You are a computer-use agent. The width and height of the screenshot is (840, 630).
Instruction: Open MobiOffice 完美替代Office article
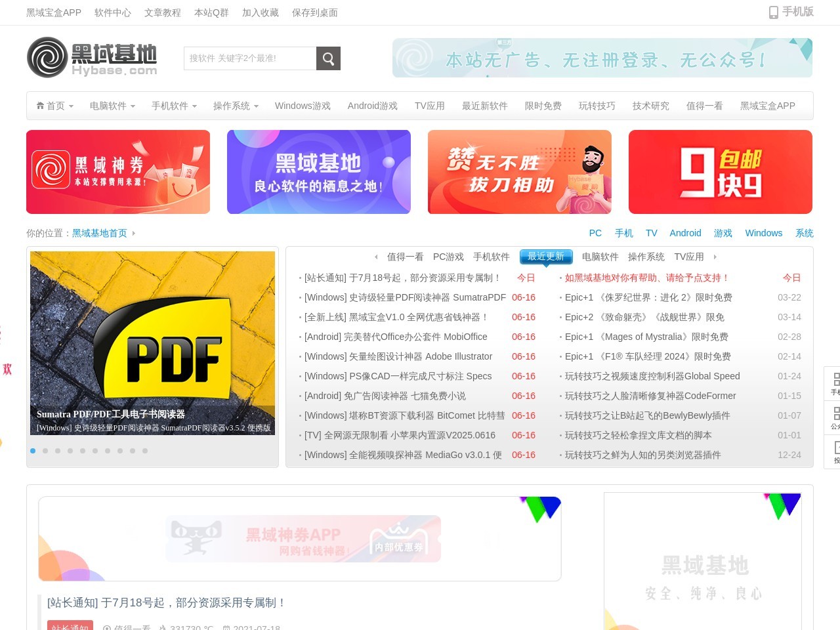point(396,337)
